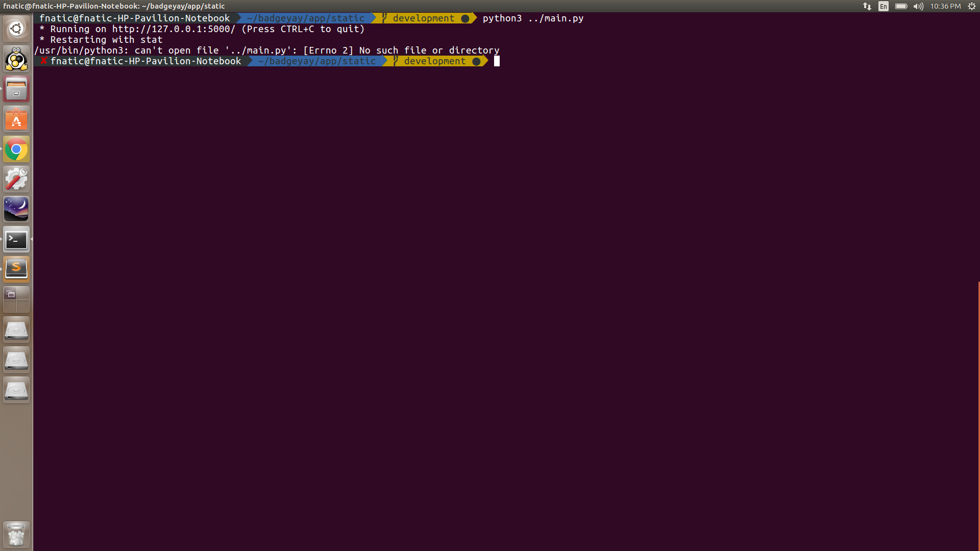Image resolution: width=980 pixels, height=551 pixels.
Task: Click the terminal cursor block
Action: tap(497, 61)
